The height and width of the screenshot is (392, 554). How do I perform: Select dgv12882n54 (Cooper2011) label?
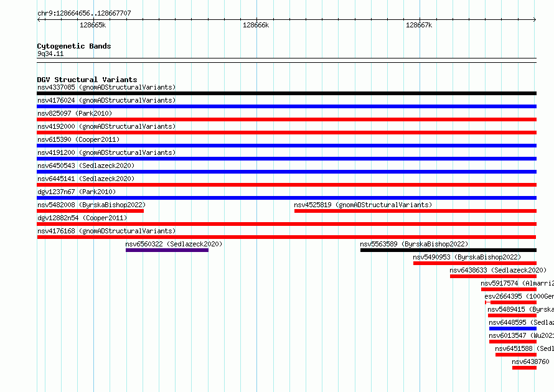(82, 218)
